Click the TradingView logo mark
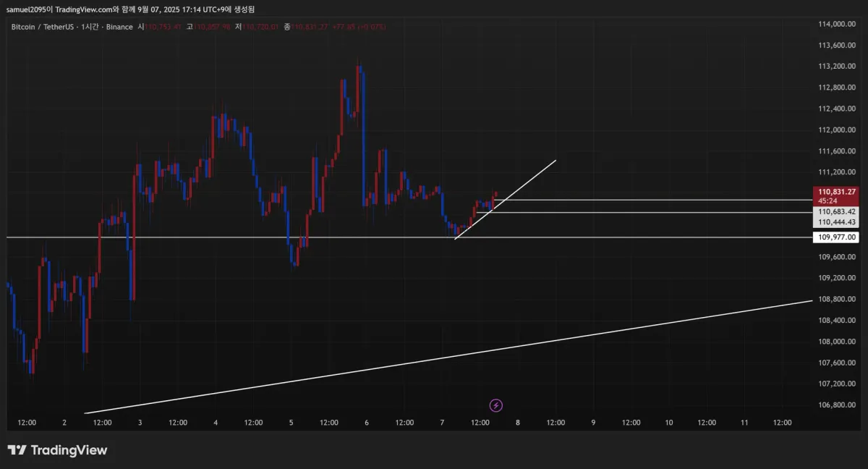This screenshot has height=469, width=868. point(17,450)
